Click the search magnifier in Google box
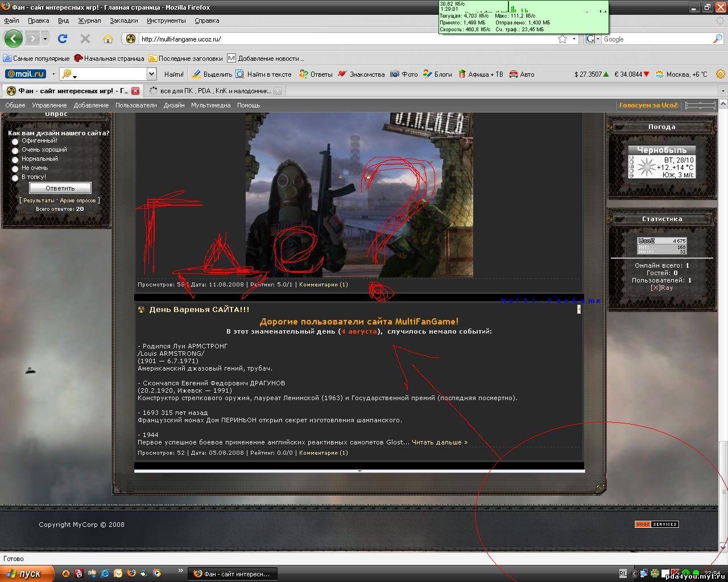Screen dimensions: 728x582 click(718, 39)
